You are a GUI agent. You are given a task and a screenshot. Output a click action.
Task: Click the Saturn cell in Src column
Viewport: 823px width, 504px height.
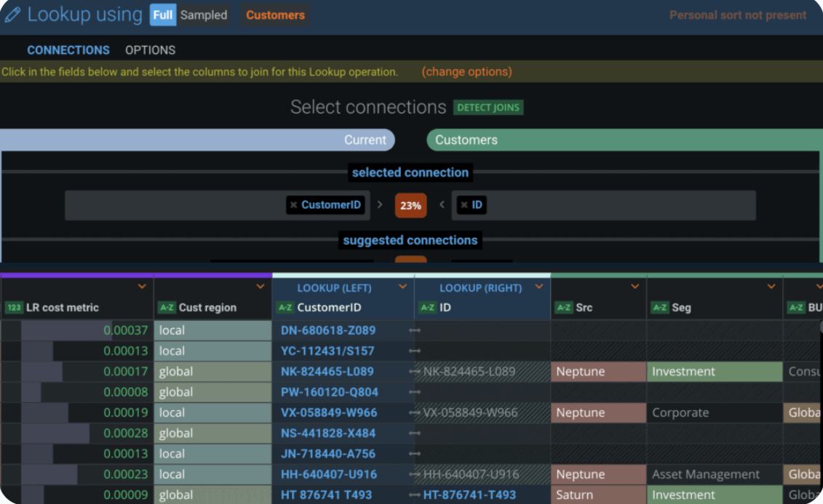598,495
